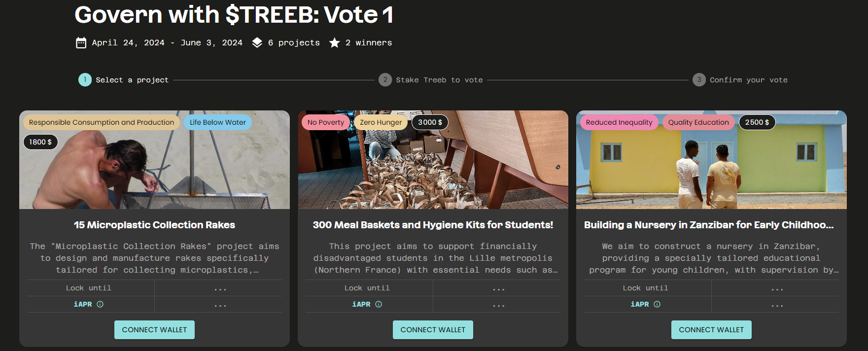The height and width of the screenshot is (351, 868).
Task: Open Building a Nursery in Zanzibar title
Action: click(709, 225)
